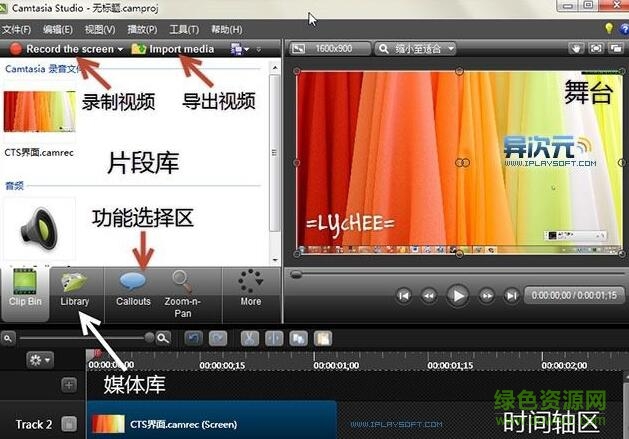This screenshot has height=439, width=629.
Task: Open the Zoom-n-Pan tab
Action: pyautogui.click(x=183, y=294)
